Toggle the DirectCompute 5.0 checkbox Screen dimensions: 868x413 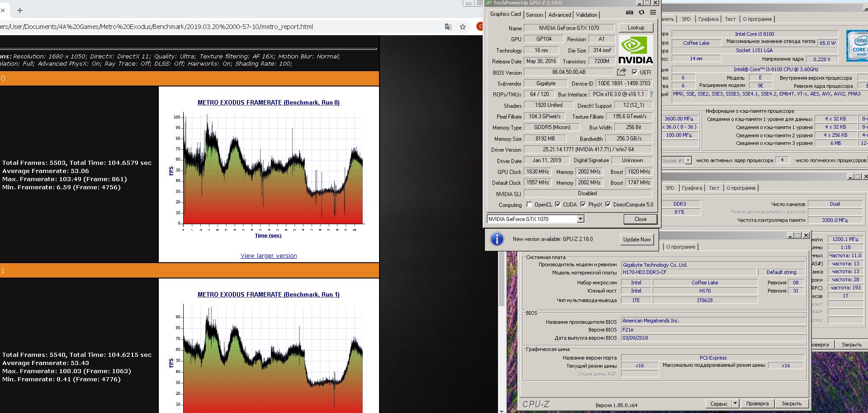pos(608,205)
